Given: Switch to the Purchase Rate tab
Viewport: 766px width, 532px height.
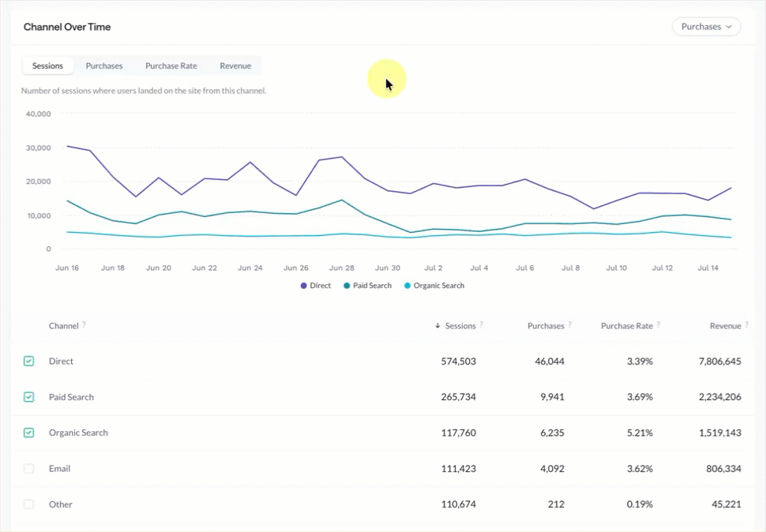Looking at the screenshot, I should click(x=171, y=66).
